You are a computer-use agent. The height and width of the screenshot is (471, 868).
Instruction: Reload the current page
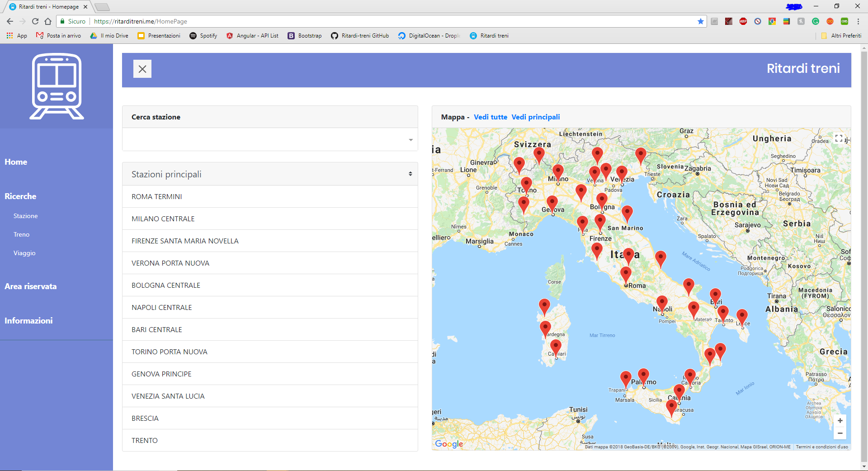coord(35,21)
